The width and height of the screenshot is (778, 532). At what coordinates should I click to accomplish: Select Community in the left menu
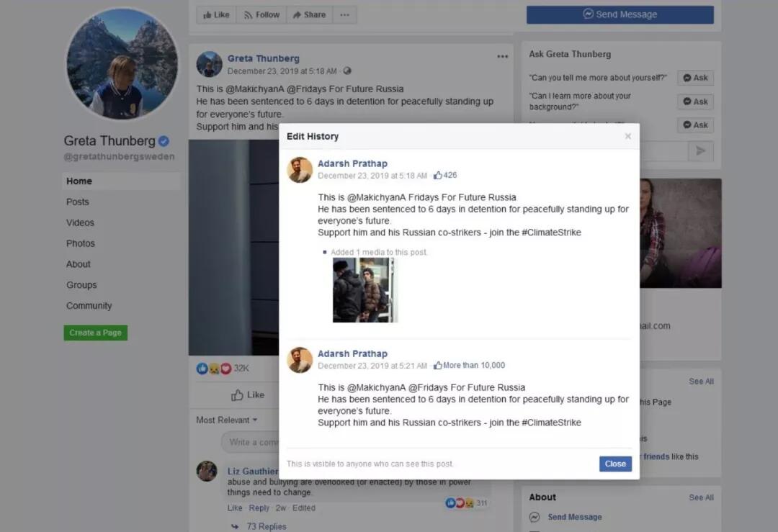click(89, 306)
